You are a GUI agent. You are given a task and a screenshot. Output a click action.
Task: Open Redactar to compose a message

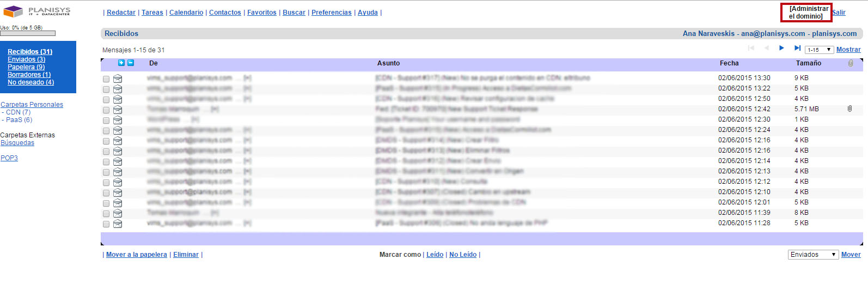pyautogui.click(x=121, y=13)
